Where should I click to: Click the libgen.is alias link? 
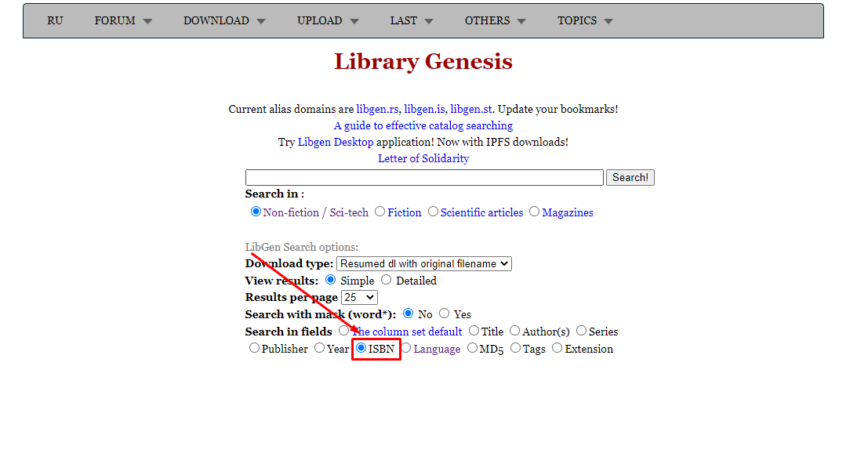pos(424,110)
